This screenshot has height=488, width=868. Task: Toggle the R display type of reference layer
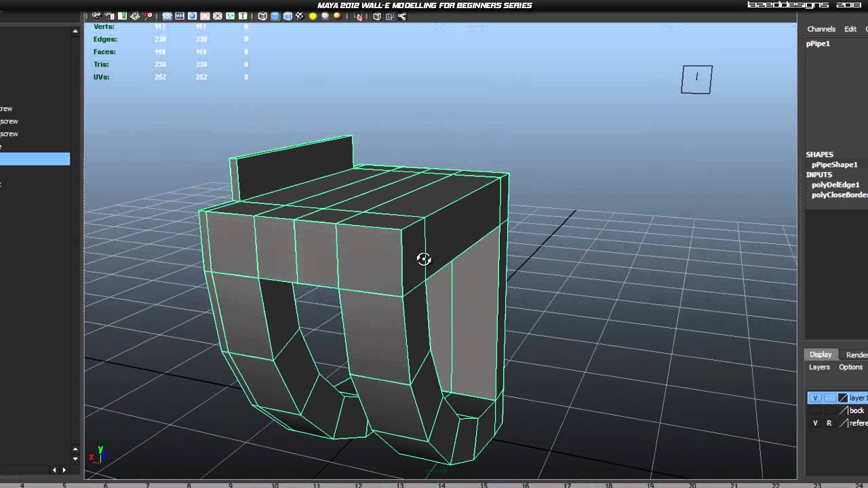830,423
